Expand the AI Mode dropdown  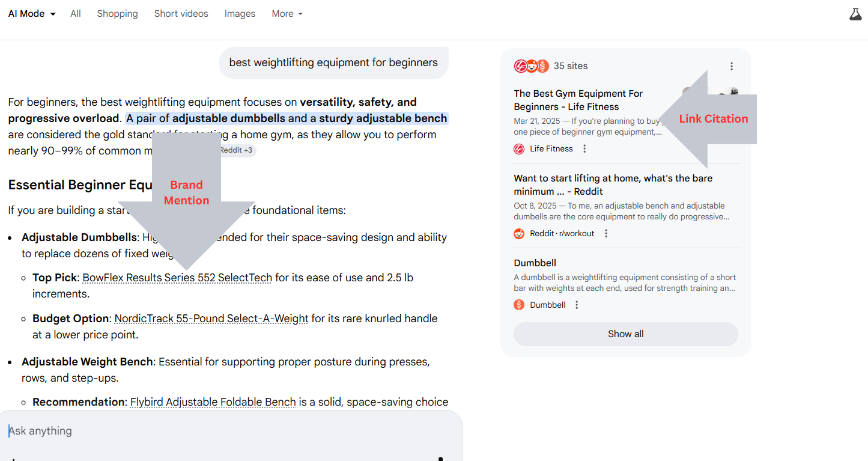click(32, 14)
